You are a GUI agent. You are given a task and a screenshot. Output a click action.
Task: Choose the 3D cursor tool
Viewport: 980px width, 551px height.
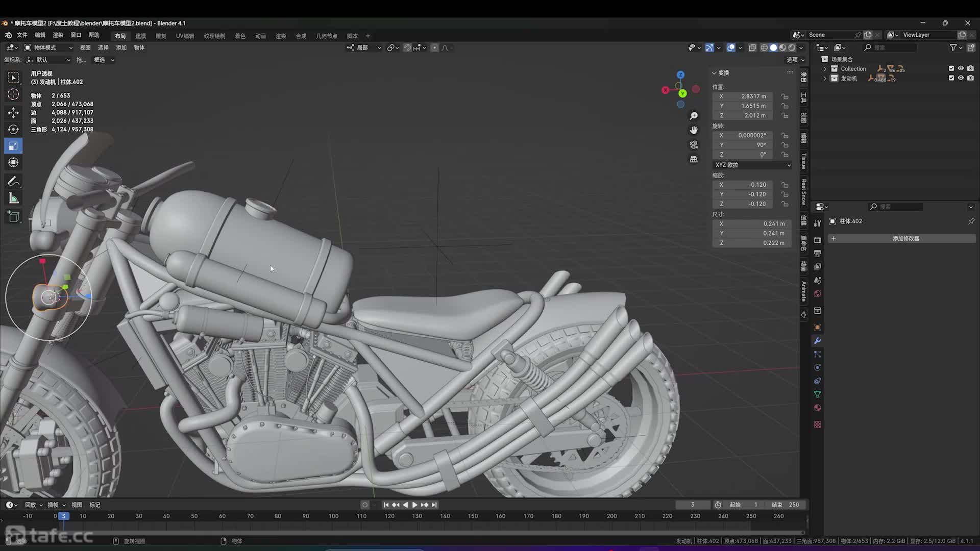13,95
